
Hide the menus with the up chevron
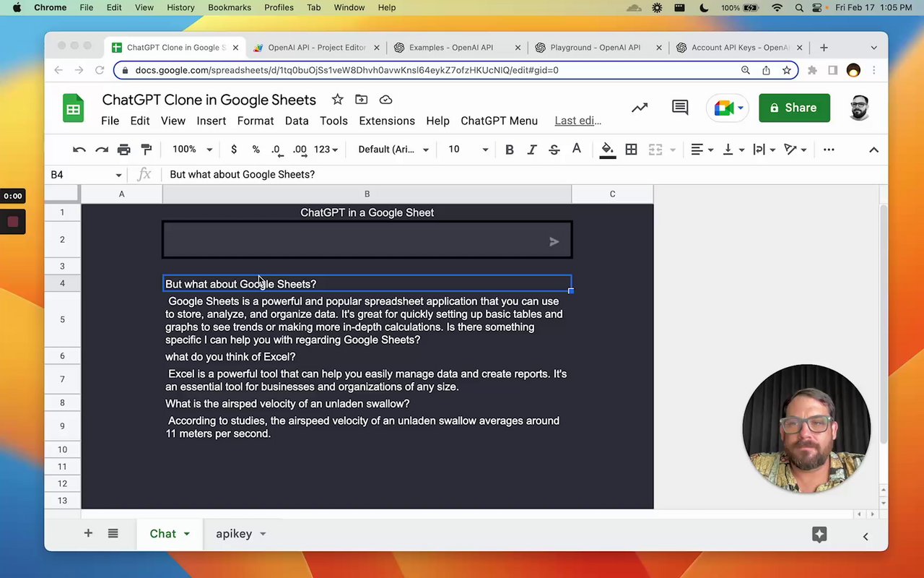873,150
